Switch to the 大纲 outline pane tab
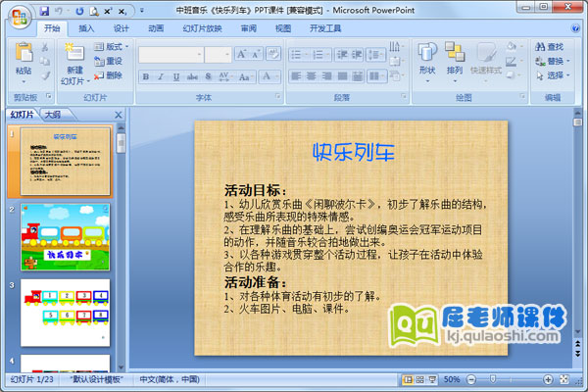588x392 pixels. point(53,115)
